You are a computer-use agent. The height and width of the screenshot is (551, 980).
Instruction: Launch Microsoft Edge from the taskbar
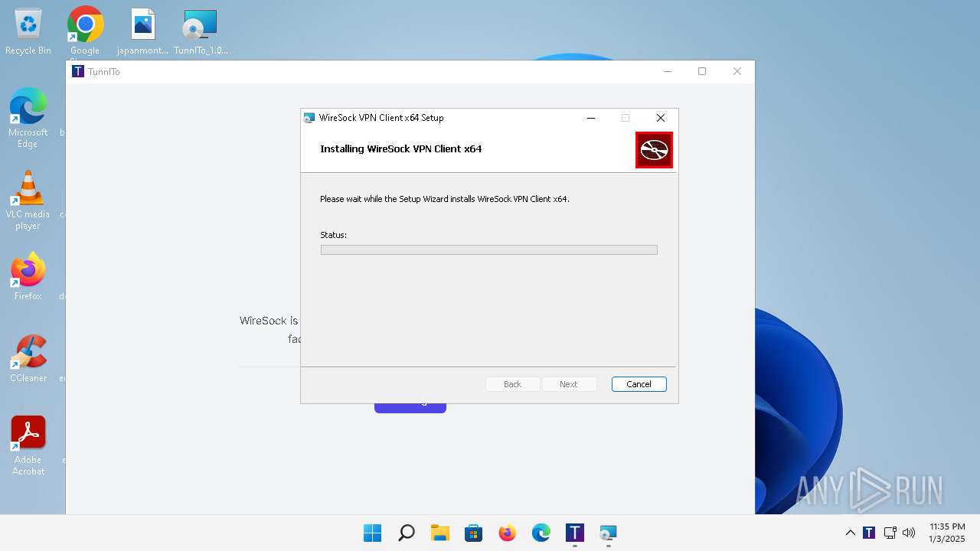(x=541, y=533)
